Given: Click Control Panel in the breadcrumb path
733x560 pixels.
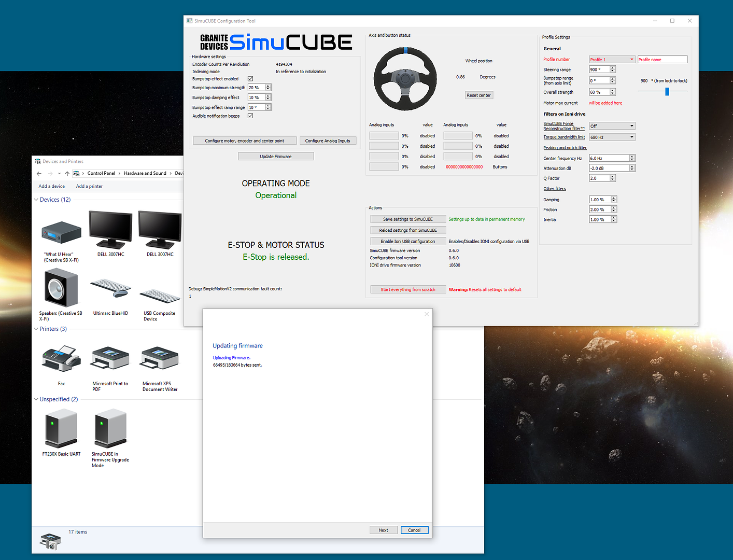Looking at the screenshot, I should pyautogui.click(x=101, y=173).
